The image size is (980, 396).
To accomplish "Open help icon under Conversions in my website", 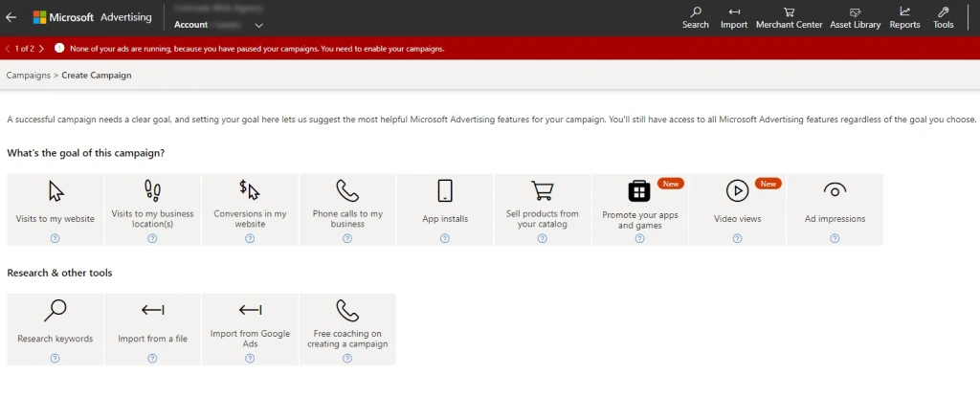I will tap(250, 238).
